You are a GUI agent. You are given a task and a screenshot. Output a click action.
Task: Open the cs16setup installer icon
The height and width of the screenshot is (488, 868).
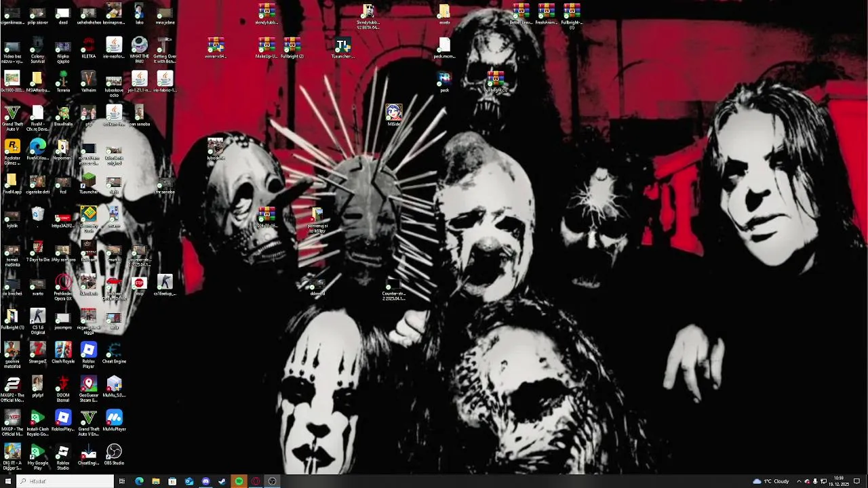point(165,286)
